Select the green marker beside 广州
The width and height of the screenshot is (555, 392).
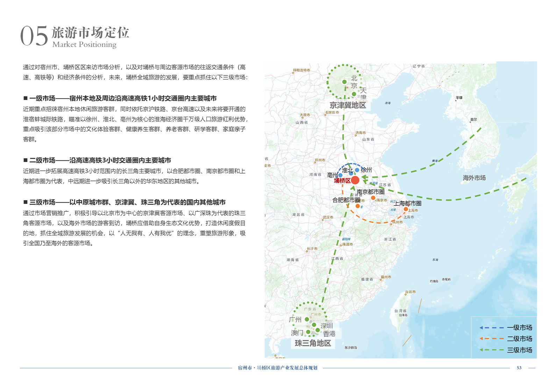pyautogui.click(x=307, y=319)
